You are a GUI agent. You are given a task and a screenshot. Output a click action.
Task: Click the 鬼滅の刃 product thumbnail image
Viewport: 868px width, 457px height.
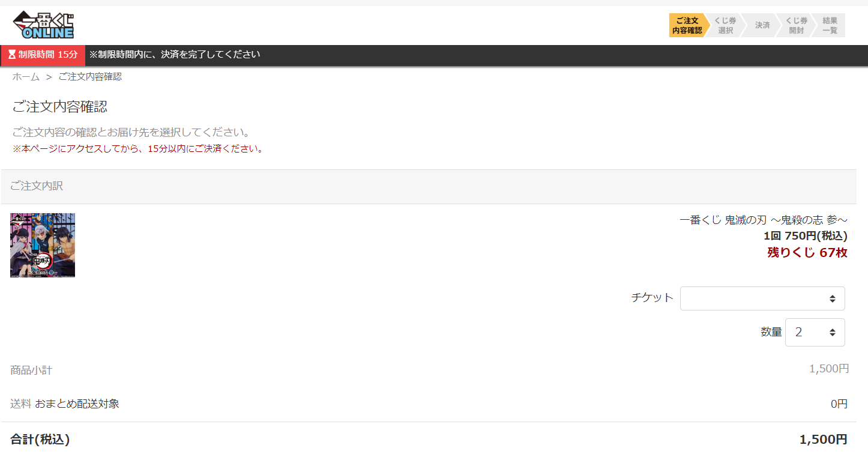point(43,245)
